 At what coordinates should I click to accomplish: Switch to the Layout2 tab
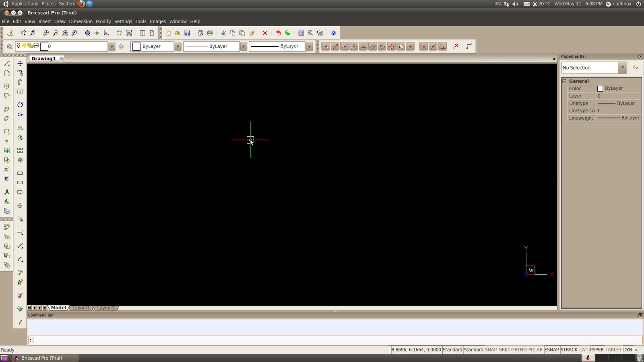(106, 308)
